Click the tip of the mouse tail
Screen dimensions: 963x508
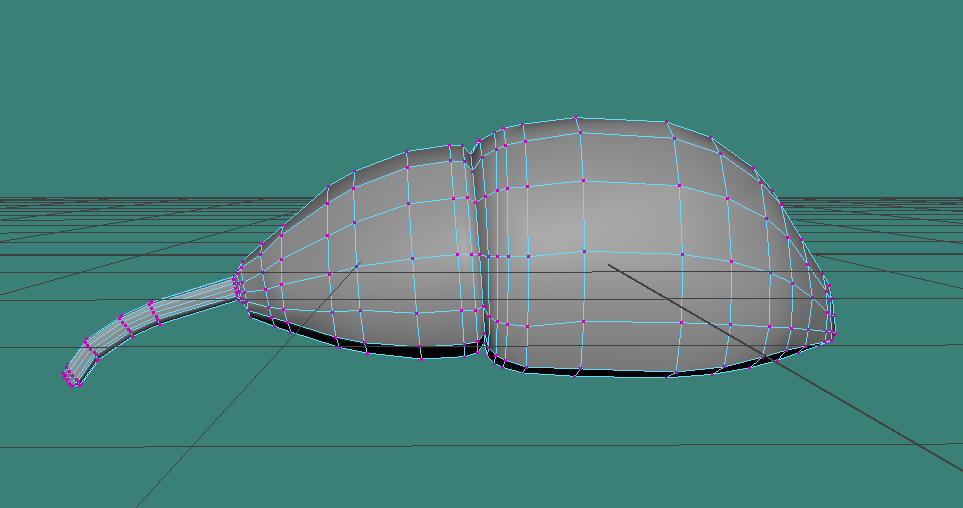coord(71,378)
